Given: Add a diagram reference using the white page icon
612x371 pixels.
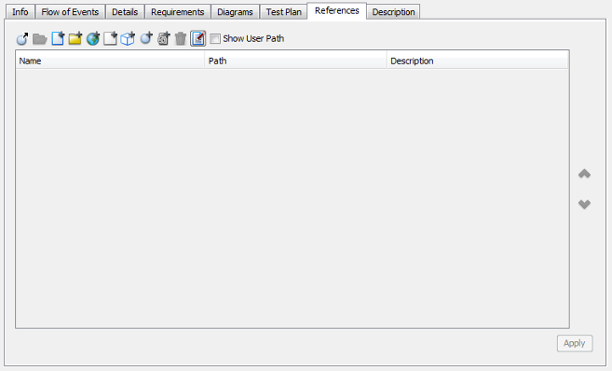Looking at the screenshot, I should (110, 39).
